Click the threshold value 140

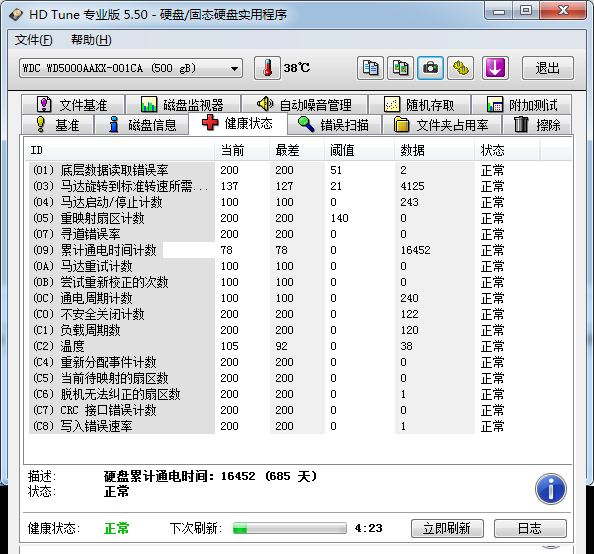coord(339,218)
